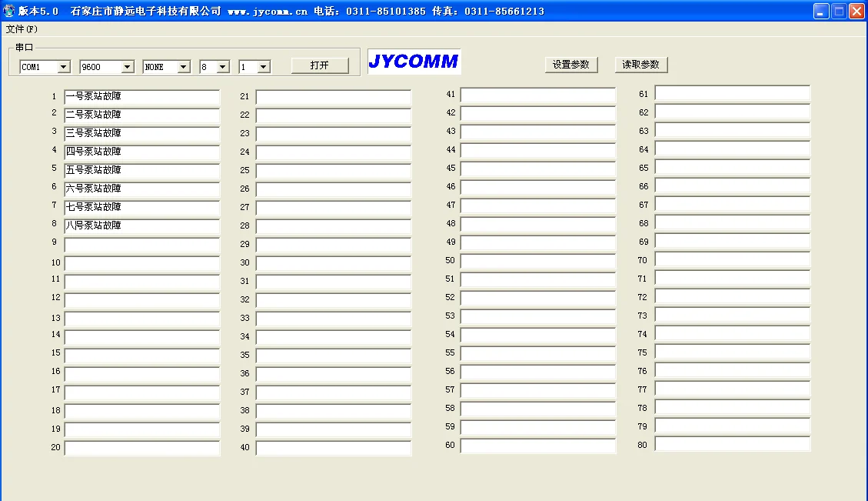Click empty input field number 73
The height and width of the screenshot is (501, 868).
tap(733, 315)
